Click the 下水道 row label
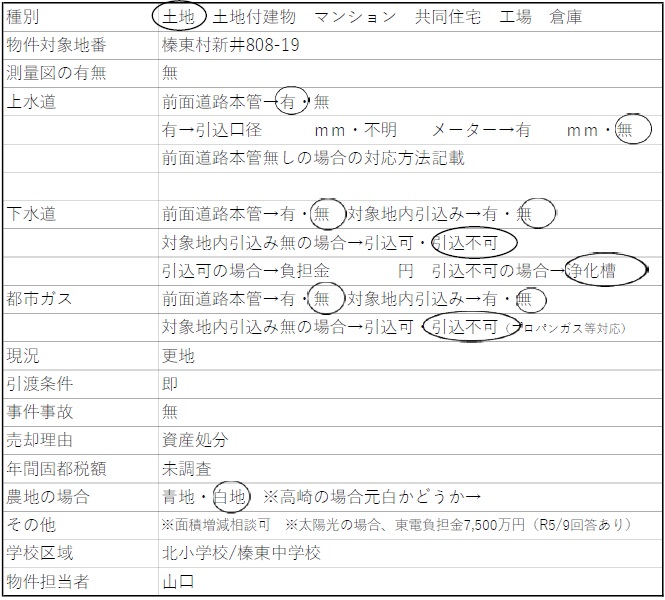The height and width of the screenshot is (600, 665). pyautogui.click(x=31, y=214)
